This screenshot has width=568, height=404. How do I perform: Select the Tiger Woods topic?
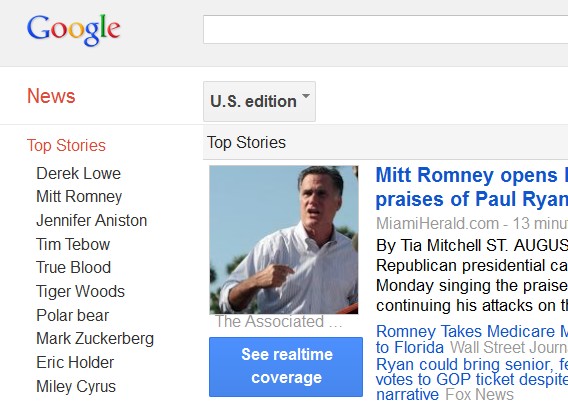(x=80, y=292)
